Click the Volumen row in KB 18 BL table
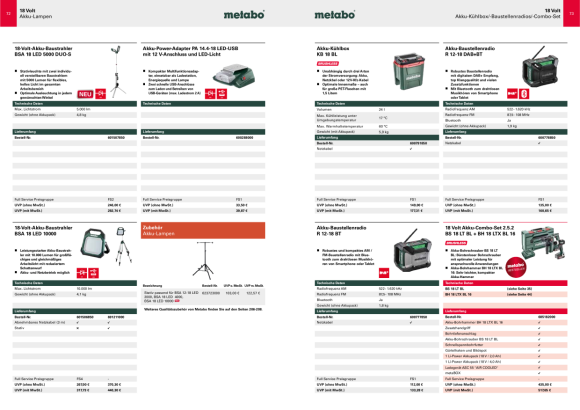Viewport: 580px width, 410px height. [377, 110]
